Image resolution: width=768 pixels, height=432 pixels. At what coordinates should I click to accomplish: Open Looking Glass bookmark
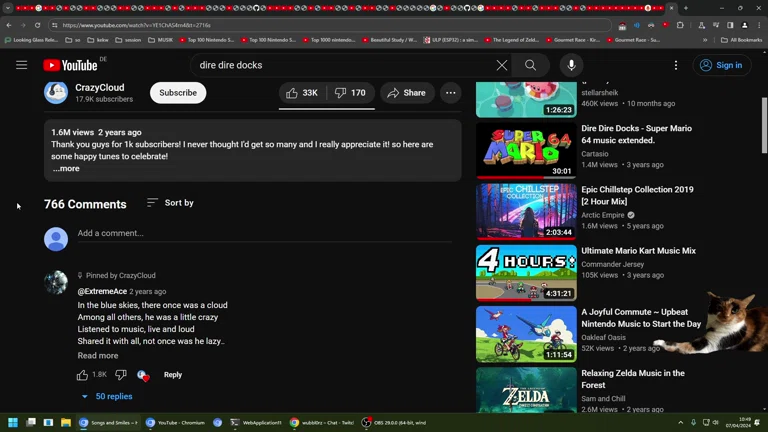[31, 40]
